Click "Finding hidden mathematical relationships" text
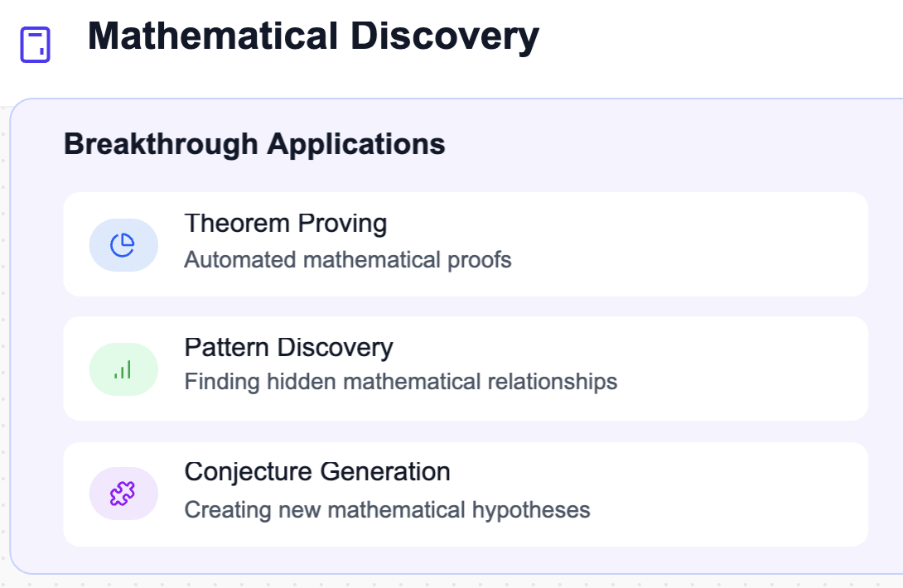 click(401, 382)
